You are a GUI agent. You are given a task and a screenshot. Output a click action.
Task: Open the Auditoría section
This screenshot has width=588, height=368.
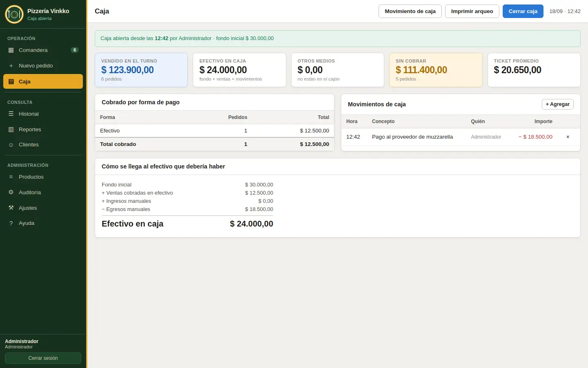point(43,193)
